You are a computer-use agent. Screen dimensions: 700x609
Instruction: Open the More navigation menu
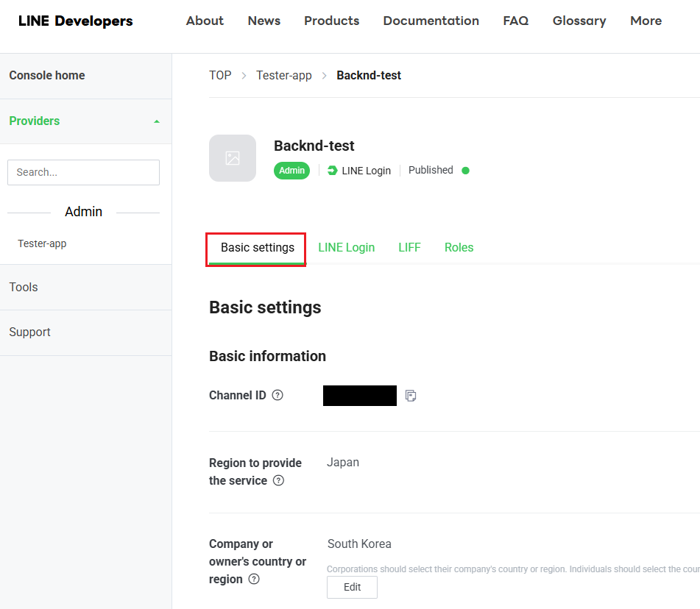(646, 21)
